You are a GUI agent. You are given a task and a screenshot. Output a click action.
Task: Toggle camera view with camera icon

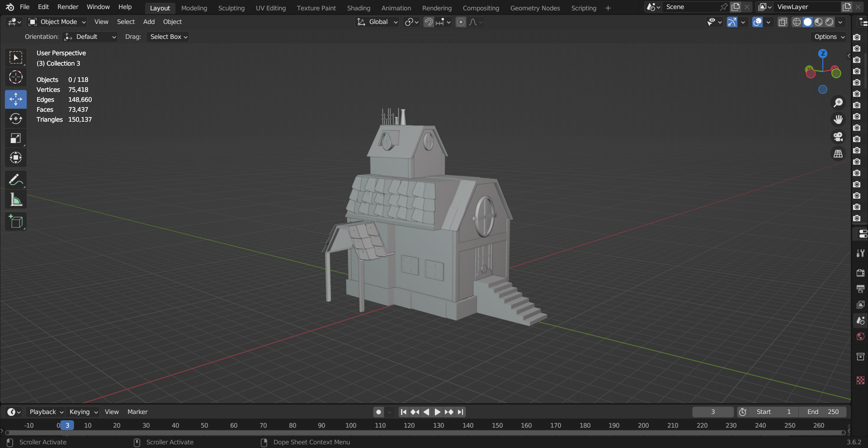point(838,137)
